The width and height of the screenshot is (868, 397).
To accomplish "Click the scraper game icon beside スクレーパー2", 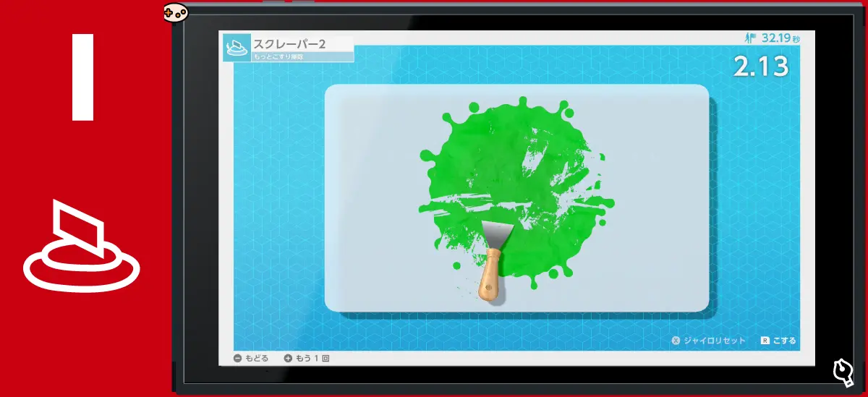I will tap(237, 47).
